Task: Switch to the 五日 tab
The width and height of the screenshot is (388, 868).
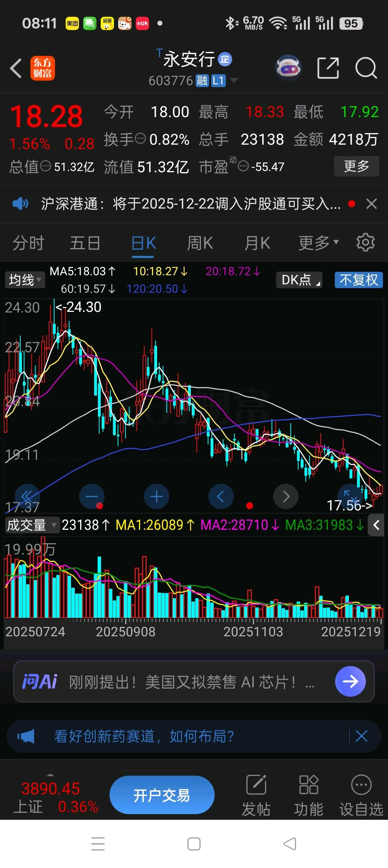Action: (85, 243)
